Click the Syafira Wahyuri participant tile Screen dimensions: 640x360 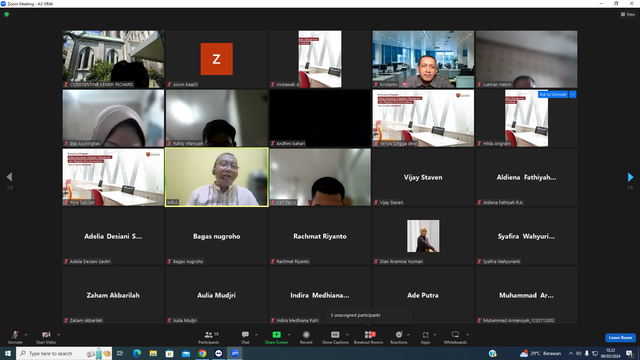coord(526,236)
